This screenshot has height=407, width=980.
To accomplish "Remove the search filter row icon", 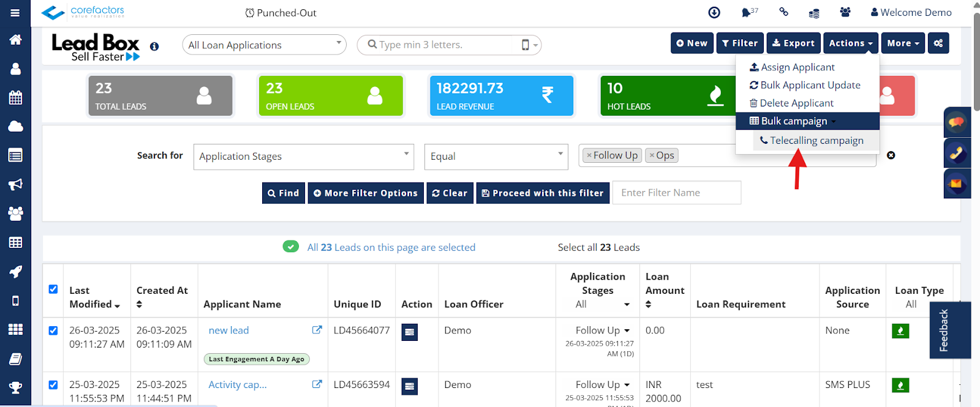I will pos(891,155).
